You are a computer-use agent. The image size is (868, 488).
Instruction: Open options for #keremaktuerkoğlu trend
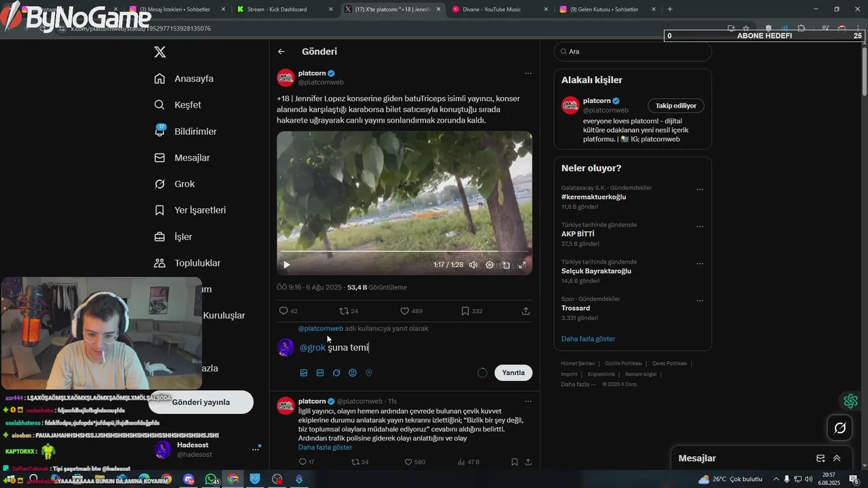(x=700, y=190)
